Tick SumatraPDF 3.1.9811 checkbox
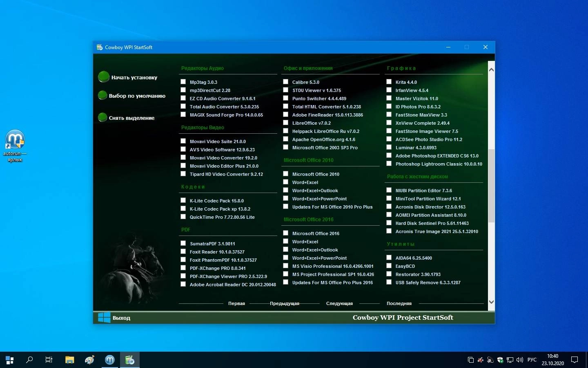Screen dimensions: 588x368 point(183,243)
